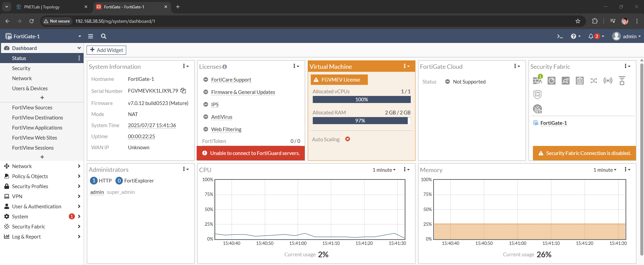Click the Status three-dot options icon
644x265 pixels.
(x=79, y=58)
